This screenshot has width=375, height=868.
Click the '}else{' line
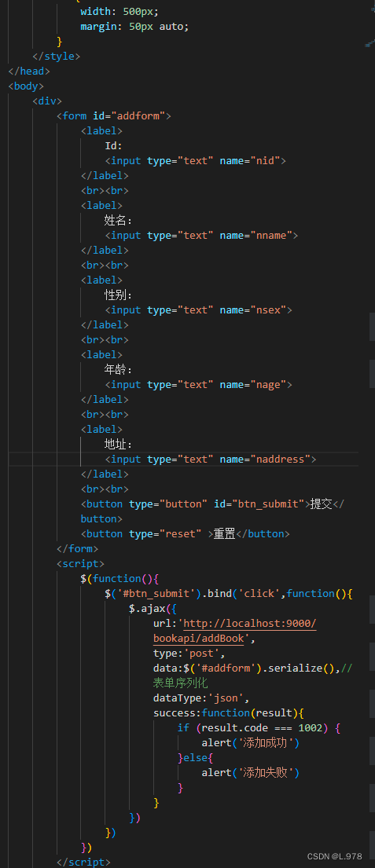pyautogui.click(x=196, y=758)
